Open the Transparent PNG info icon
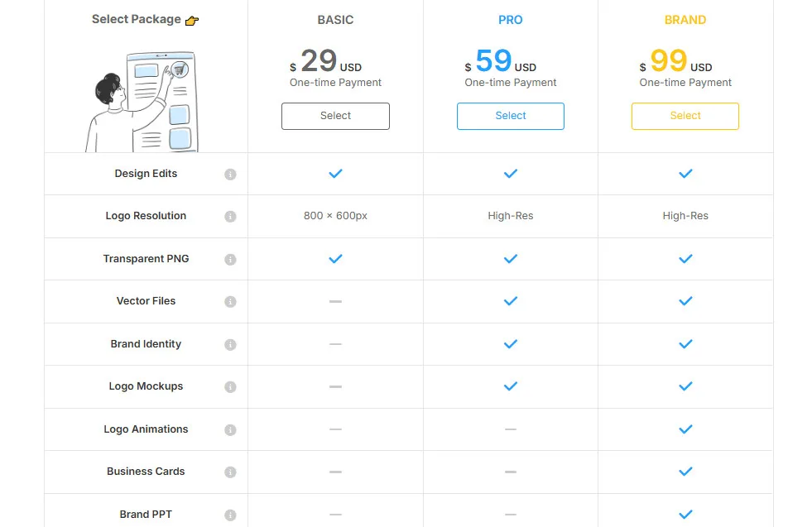The height and width of the screenshot is (527, 812). coord(230,258)
